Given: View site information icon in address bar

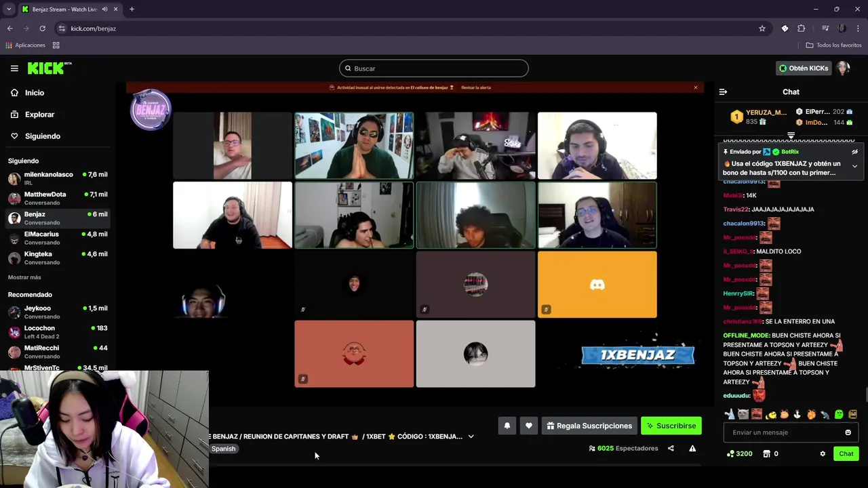Looking at the screenshot, I should tap(62, 28).
